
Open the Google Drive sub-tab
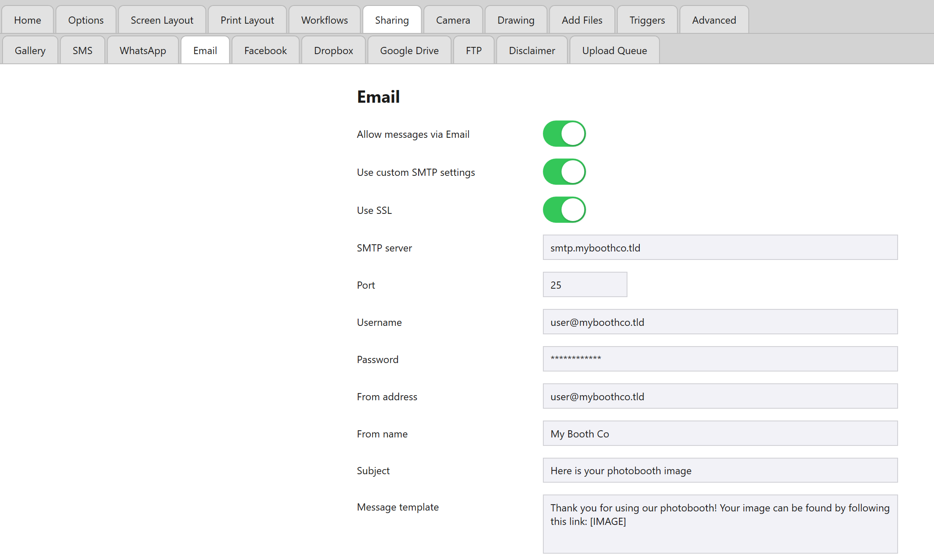[409, 50]
